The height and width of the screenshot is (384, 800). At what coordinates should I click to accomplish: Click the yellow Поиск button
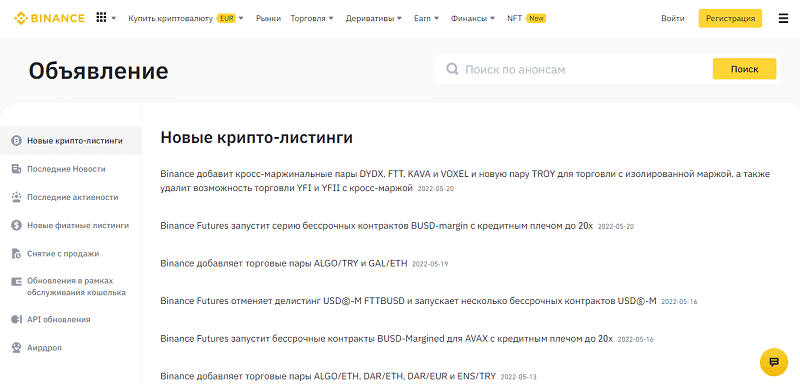pos(744,69)
